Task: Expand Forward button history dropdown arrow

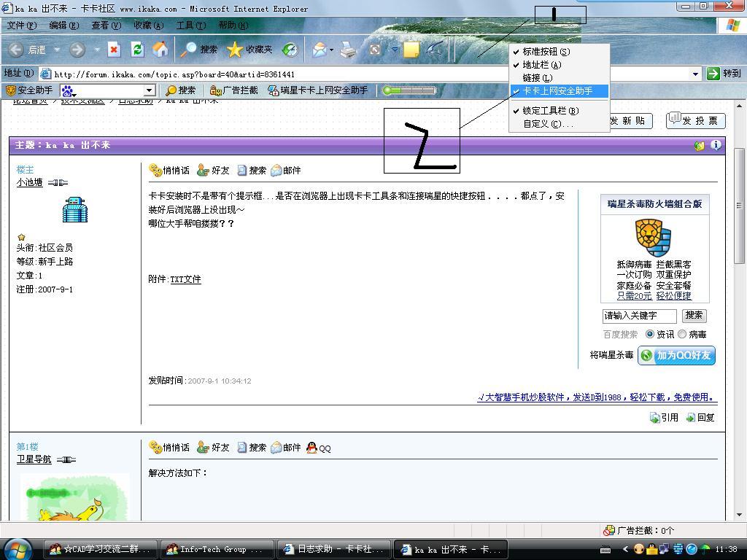Action: (97, 50)
